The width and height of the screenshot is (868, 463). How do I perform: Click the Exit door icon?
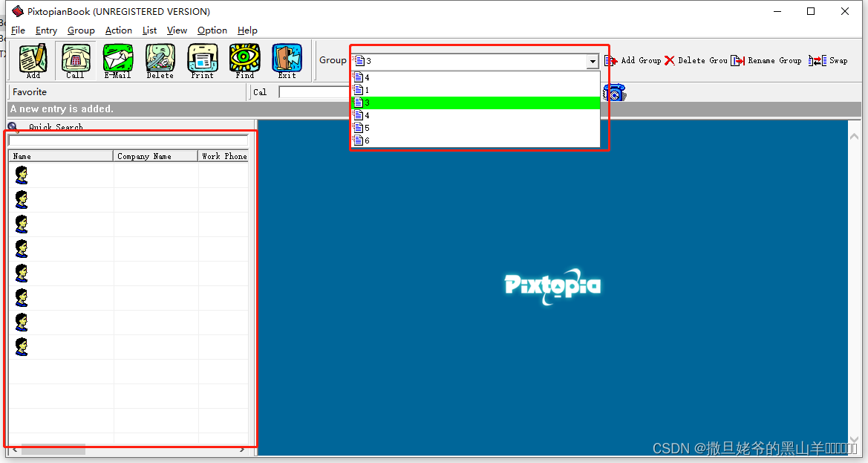[287, 60]
